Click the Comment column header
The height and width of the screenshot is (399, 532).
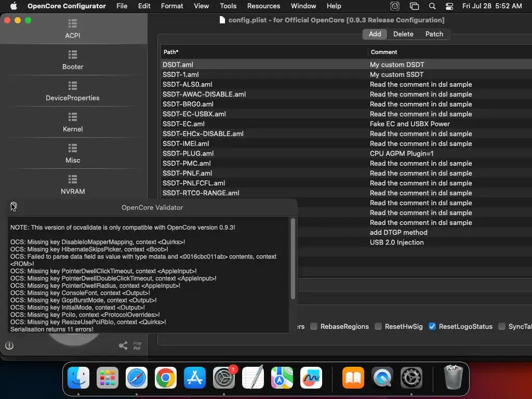(x=450, y=52)
